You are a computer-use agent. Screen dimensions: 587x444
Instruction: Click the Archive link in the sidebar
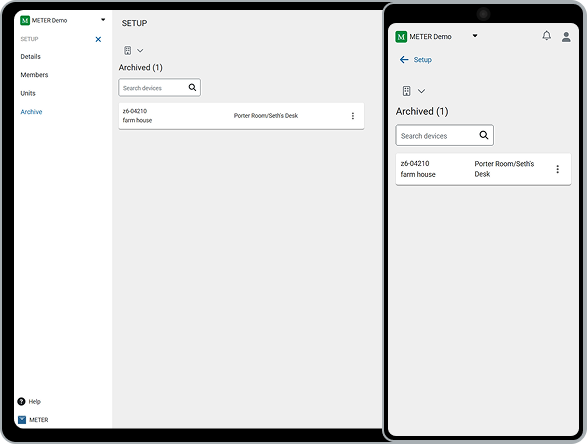coord(31,112)
